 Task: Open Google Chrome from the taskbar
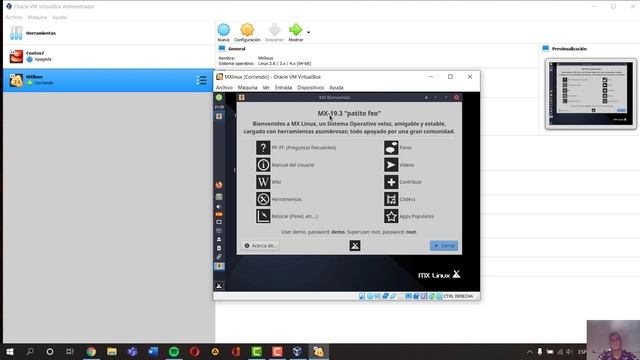91,351
